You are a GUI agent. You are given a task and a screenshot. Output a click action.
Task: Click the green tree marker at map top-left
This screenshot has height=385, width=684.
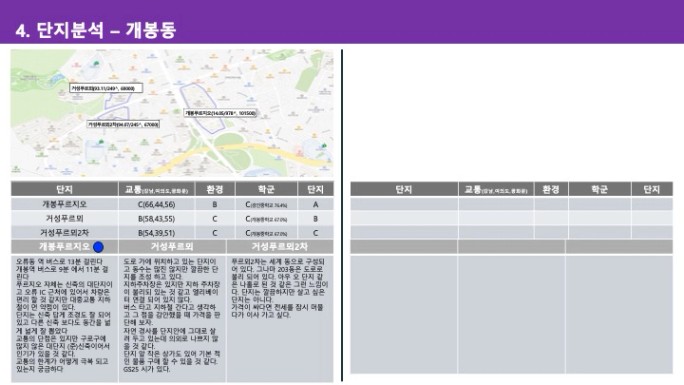coord(96,64)
